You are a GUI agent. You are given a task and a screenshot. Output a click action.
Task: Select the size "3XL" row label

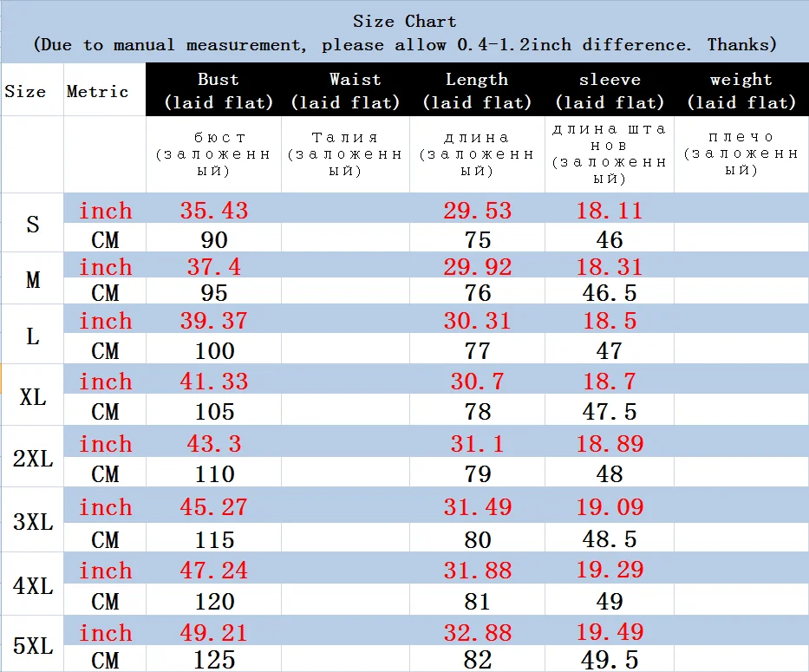pos(32,521)
